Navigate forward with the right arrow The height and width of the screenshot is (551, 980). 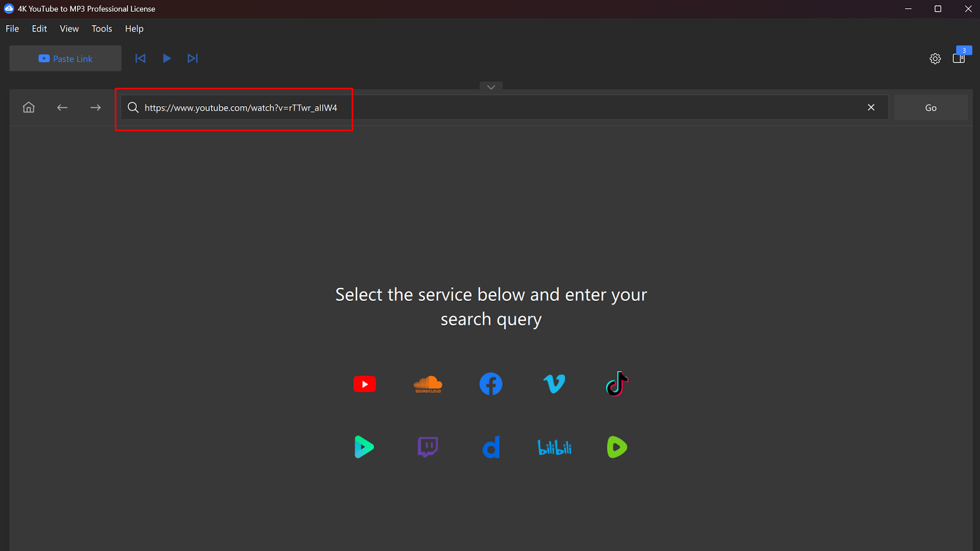95,108
